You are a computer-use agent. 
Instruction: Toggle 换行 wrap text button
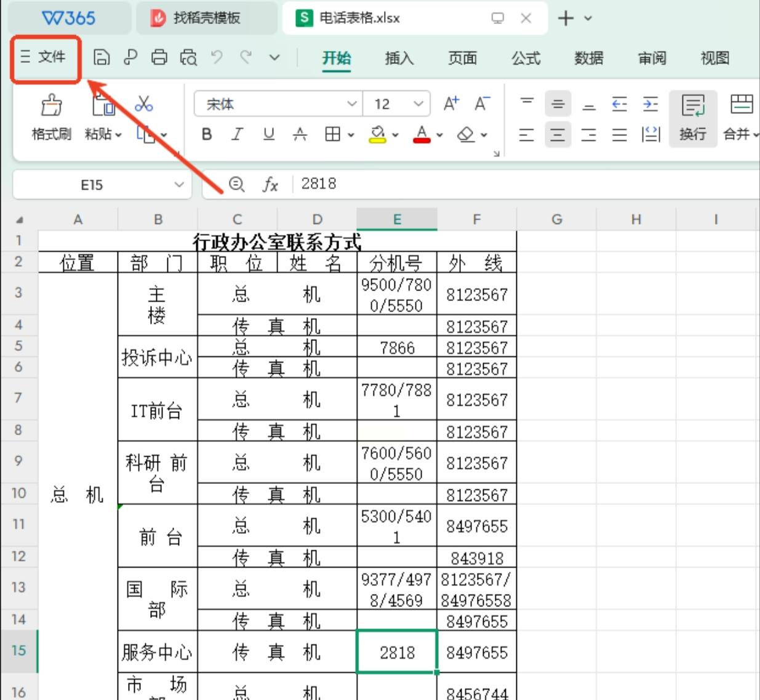(x=693, y=118)
